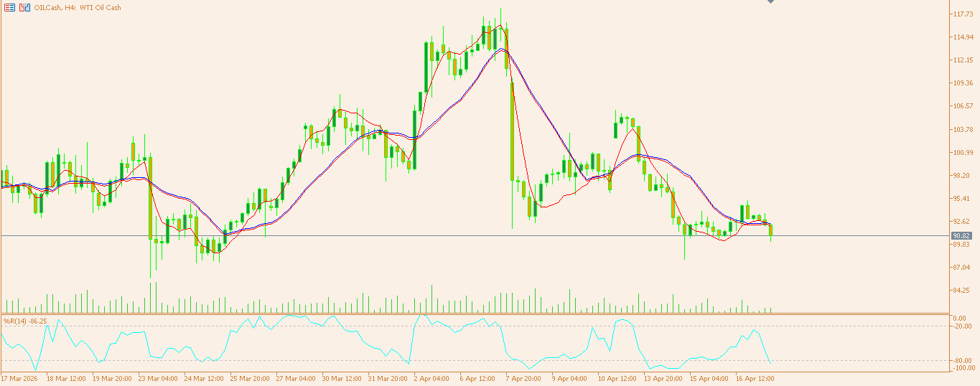Click the '9 Apr 04:00' time axis label
Image resolution: width=980 pixels, height=386 pixels.
pos(570,378)
